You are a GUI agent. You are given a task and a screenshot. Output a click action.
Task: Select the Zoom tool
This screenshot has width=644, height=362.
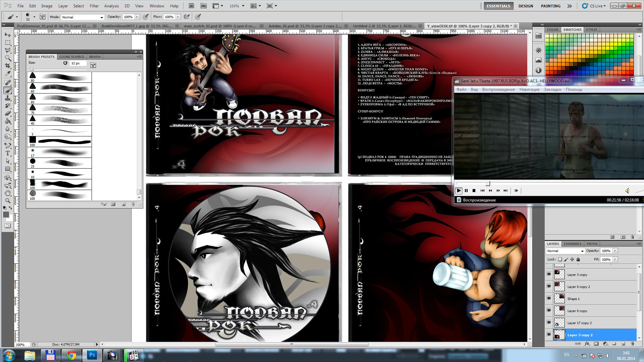[x=8, y=201]
